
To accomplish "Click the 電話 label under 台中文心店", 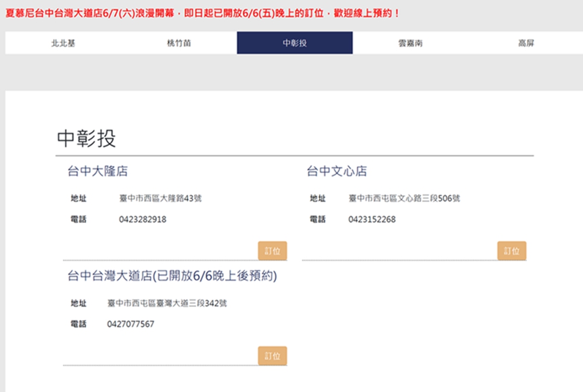I will pyautogui.click(x=318, y=220).
